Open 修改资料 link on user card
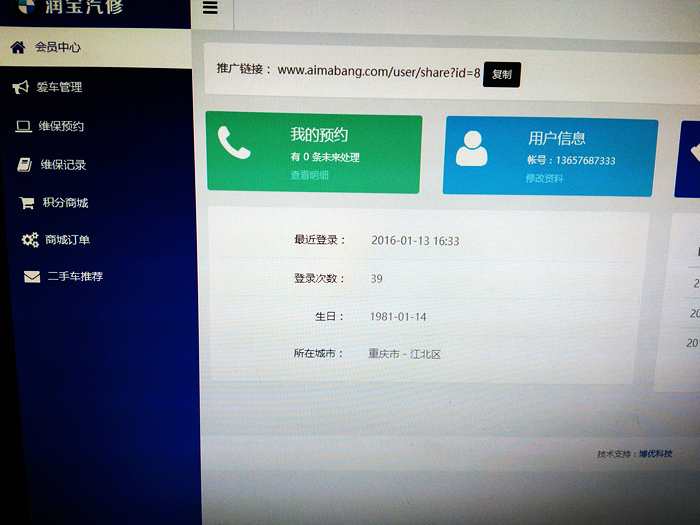 pyautogui.click(x=544, y=179)
